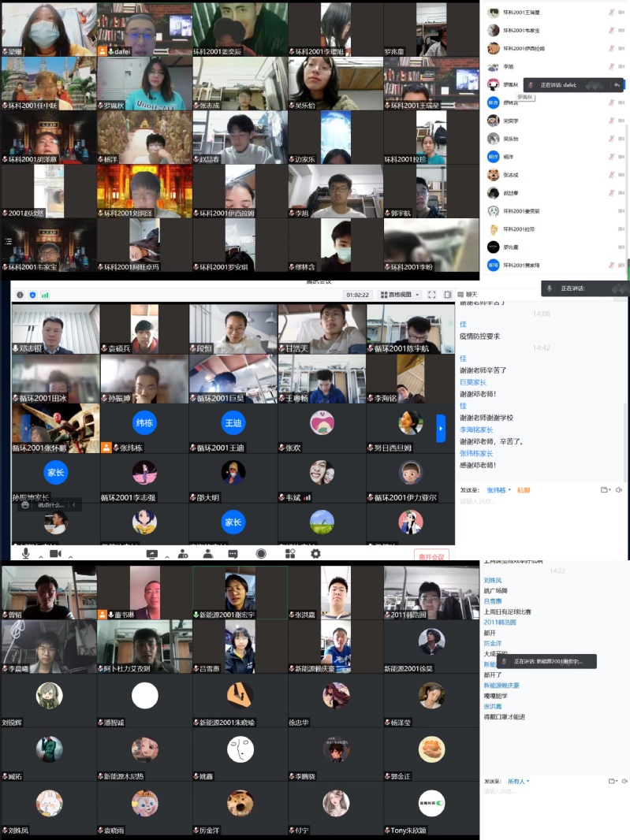
Task: Toggle 宋奕学's mic icon in participant list
Action: click(x=611, y=121)
